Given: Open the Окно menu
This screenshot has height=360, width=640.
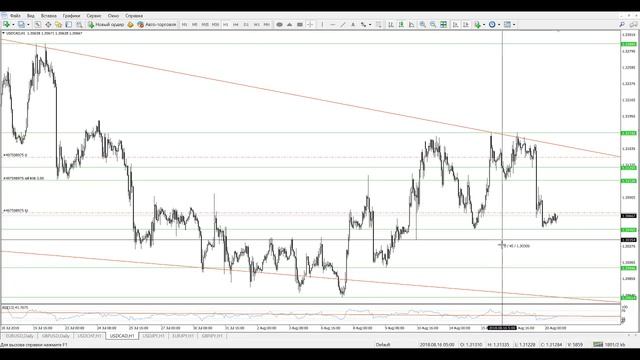Looking at the screenshot, I should [x=113, y=16].
